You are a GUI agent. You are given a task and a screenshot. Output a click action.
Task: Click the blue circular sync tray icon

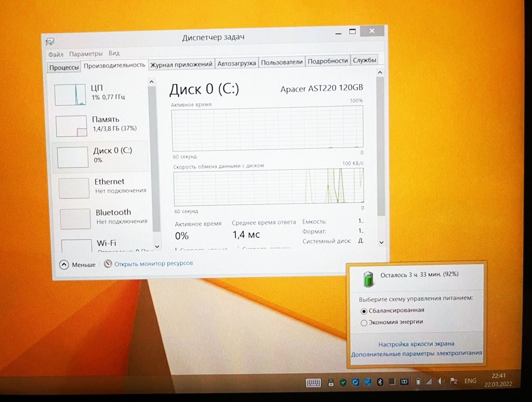point(355,382)
